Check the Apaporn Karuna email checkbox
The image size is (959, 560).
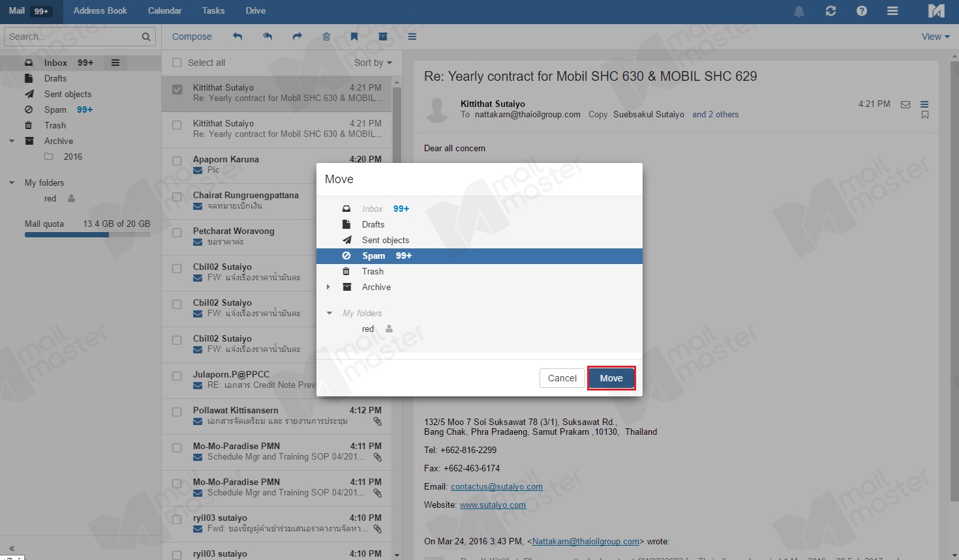click(x=177, y=161)
